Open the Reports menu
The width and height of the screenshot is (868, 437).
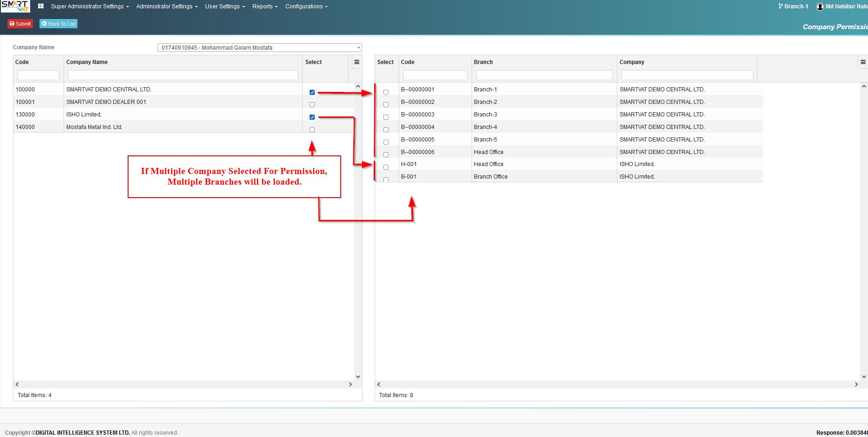point(265,6)
